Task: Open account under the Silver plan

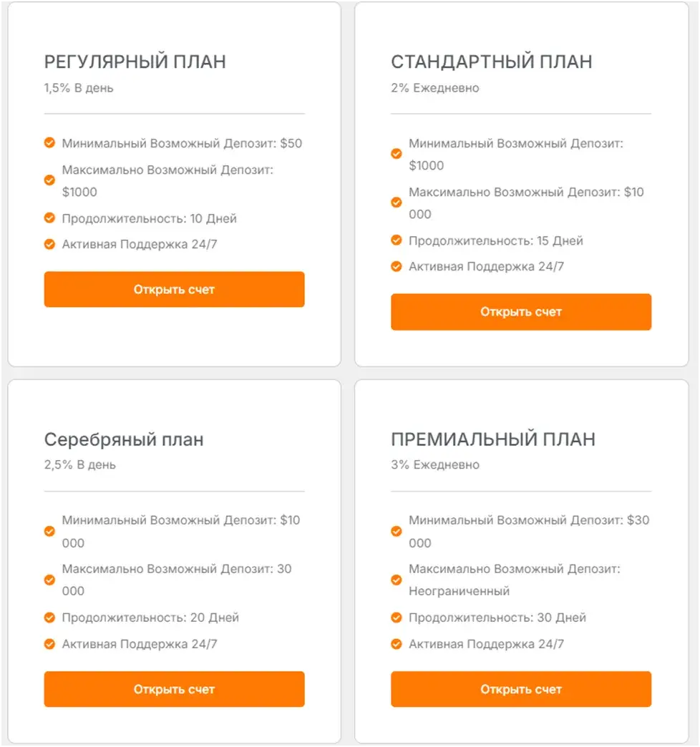Action: (175, 689)
